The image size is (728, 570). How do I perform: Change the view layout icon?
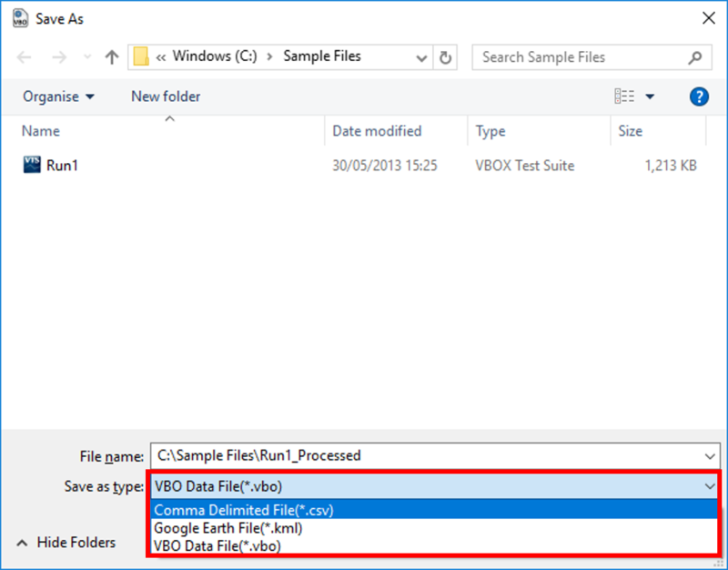[x=624, y=97]
